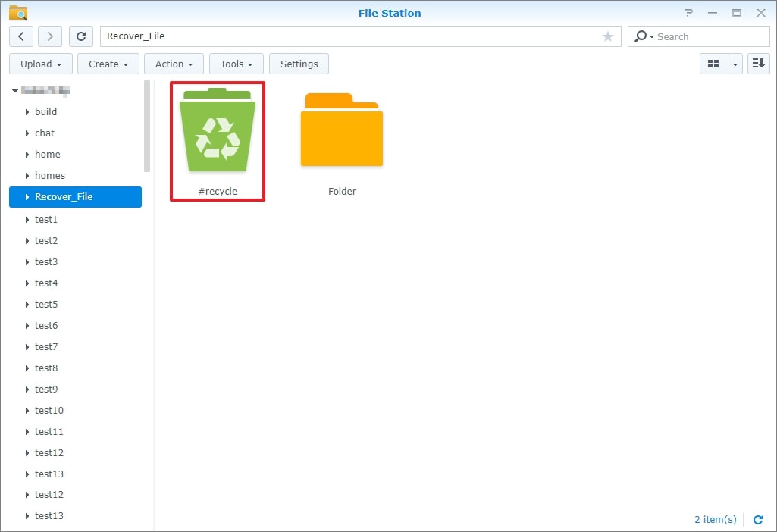Image resolution: width=777 pixels, height=532 pixels.
Task: Open the Action menu
Action: 173,64
